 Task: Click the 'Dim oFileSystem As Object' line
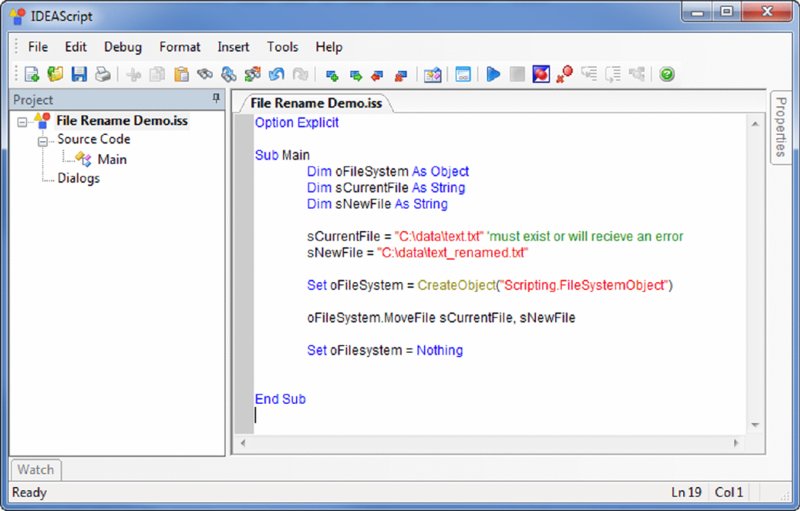tap(388, 171)
